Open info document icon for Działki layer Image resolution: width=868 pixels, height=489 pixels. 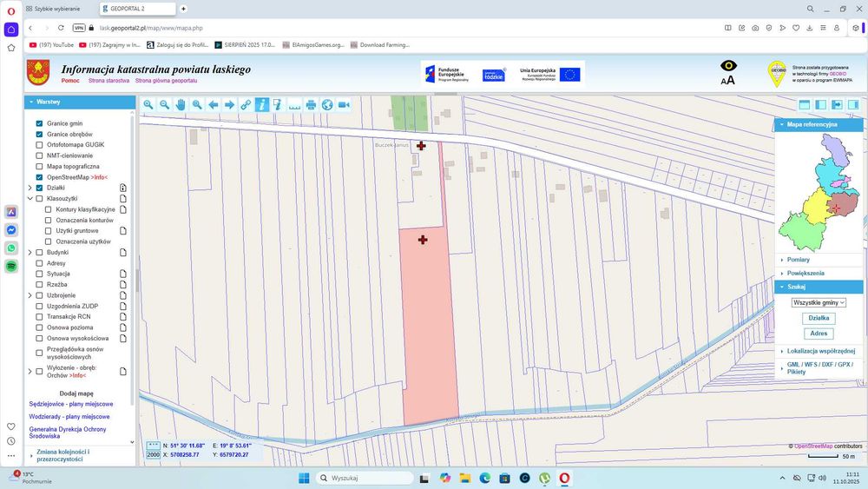tap(123, 188)
